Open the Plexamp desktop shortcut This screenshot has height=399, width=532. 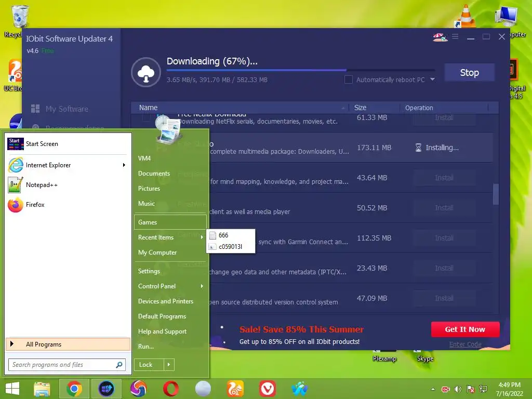click(x=384, y=358)
